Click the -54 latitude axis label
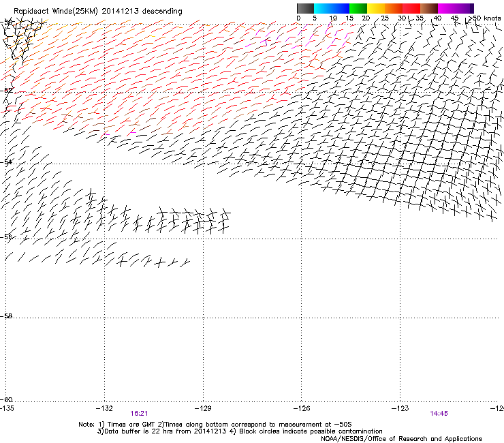 (x=6, y=162)
